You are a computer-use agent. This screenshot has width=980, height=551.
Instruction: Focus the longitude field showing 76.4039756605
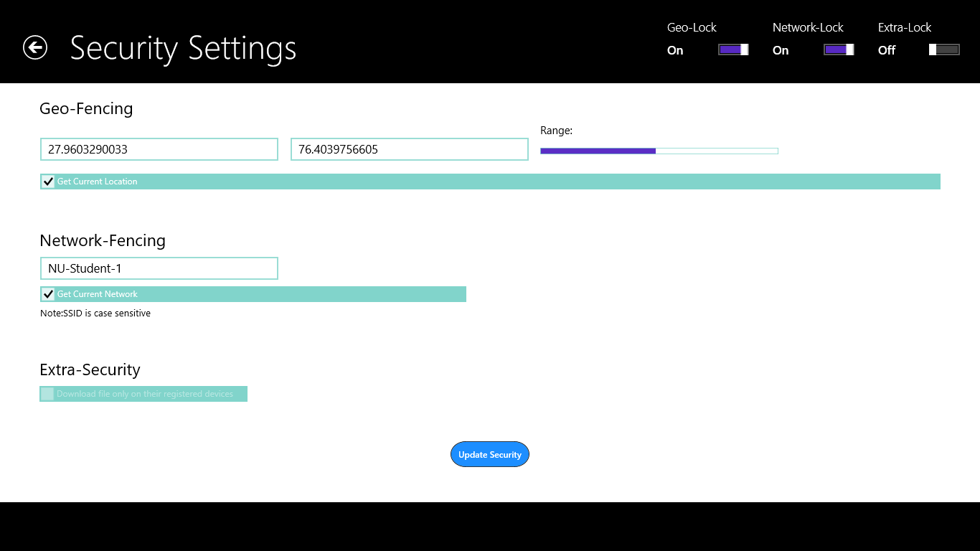point(410,149)
